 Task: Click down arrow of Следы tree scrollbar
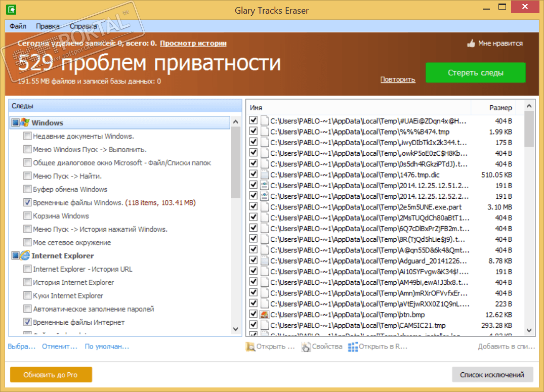(x=236, y=329)
